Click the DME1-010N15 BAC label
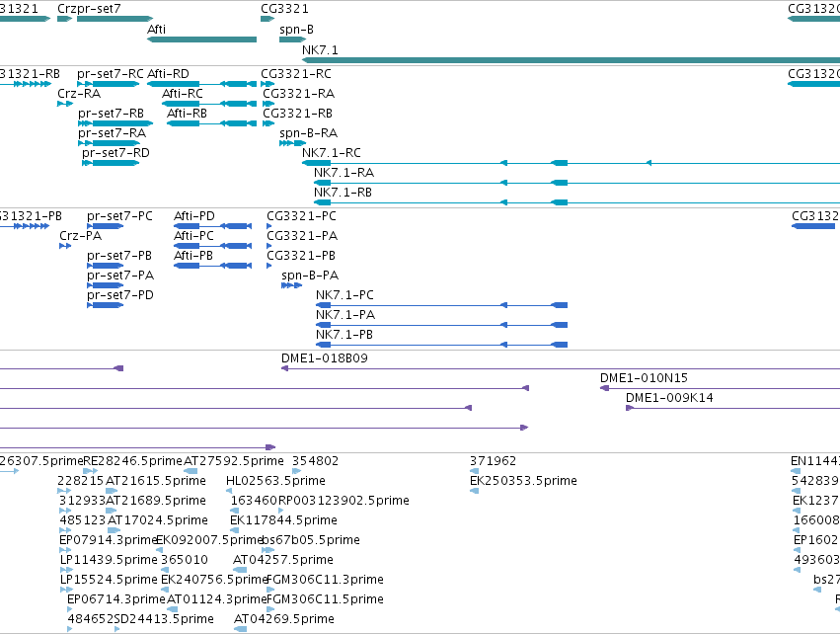 pyautogui.click(x=644, y=378)
